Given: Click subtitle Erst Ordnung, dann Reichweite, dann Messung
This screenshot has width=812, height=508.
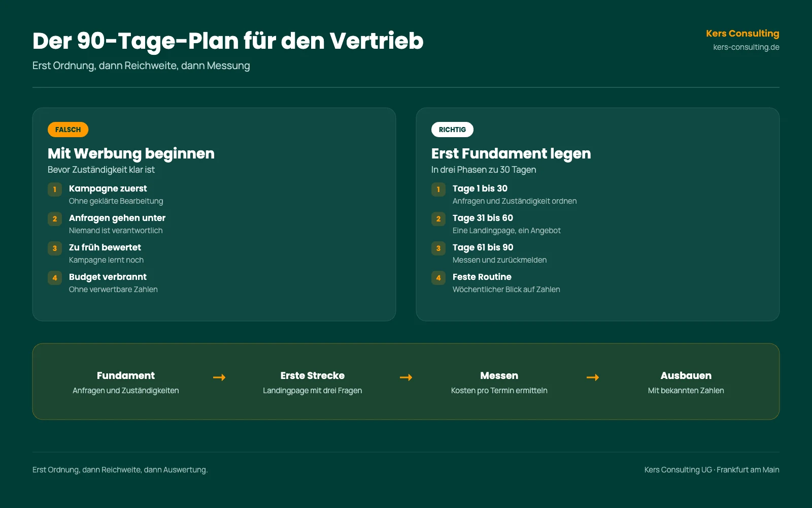Looking at the screenshot, I should [141, 66].
